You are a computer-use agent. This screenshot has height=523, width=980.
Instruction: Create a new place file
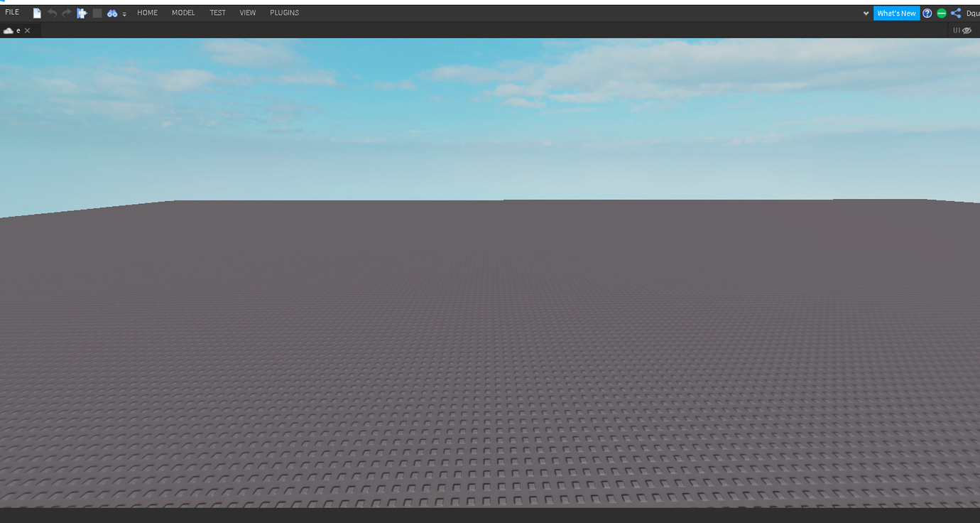click(x=36, y=12)
